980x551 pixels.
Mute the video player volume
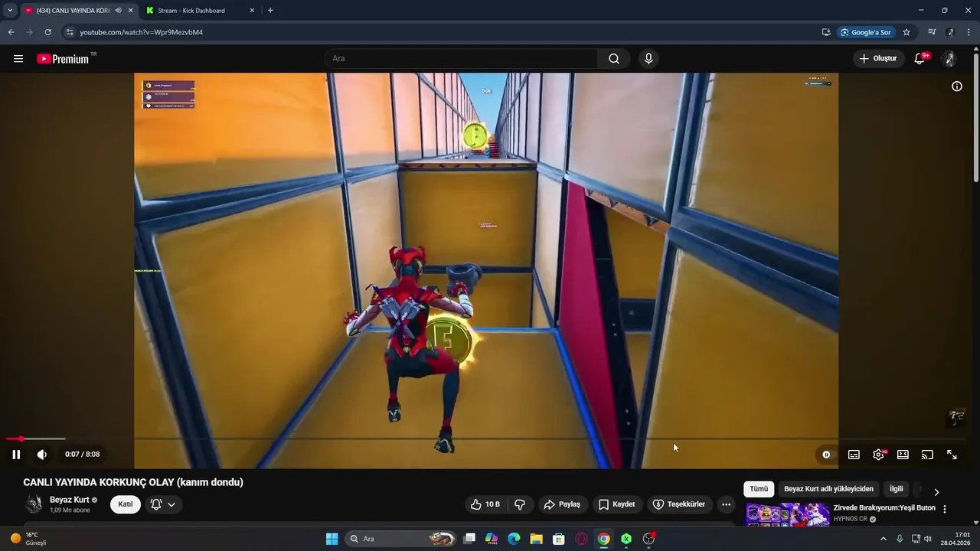[42, 455]
